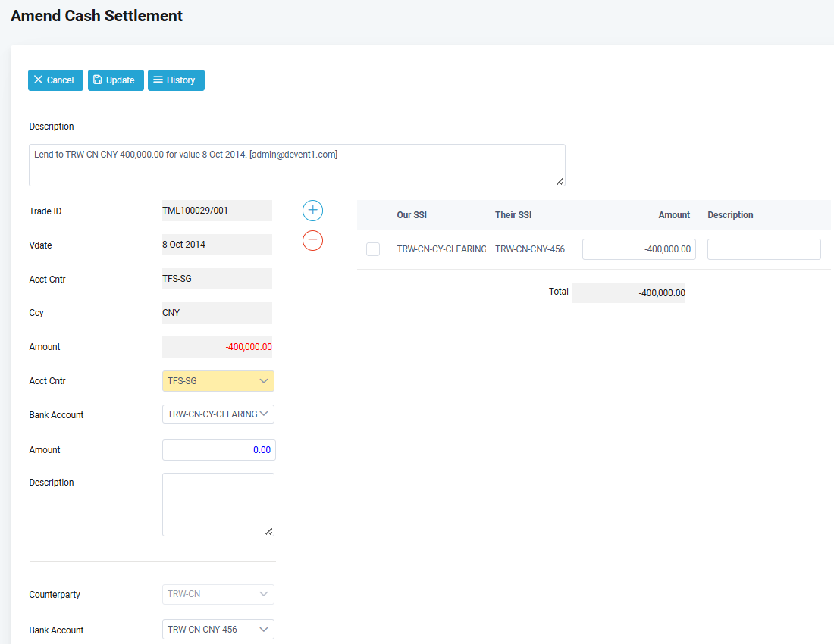834x644 pixels.
Task: Click the Vdate field 8 Oct 2014
Action: [217, 245]
